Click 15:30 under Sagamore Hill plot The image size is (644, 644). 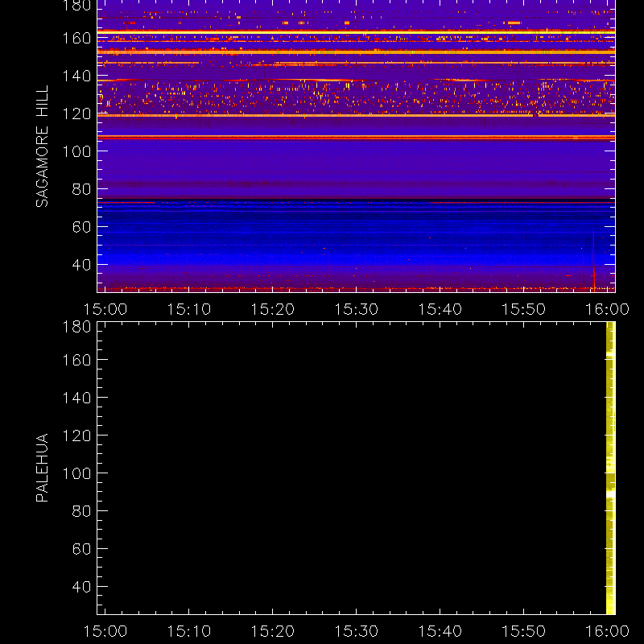[356, 309]
